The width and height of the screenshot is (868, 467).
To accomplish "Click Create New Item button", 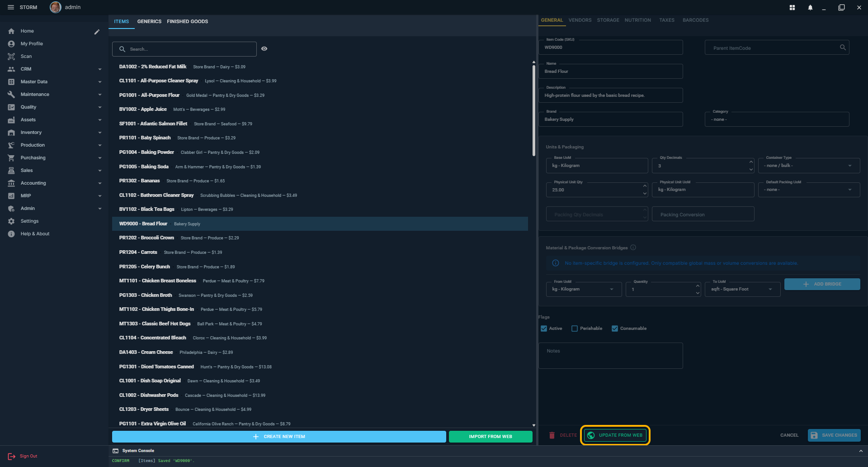I will click(x=279, y=437).
